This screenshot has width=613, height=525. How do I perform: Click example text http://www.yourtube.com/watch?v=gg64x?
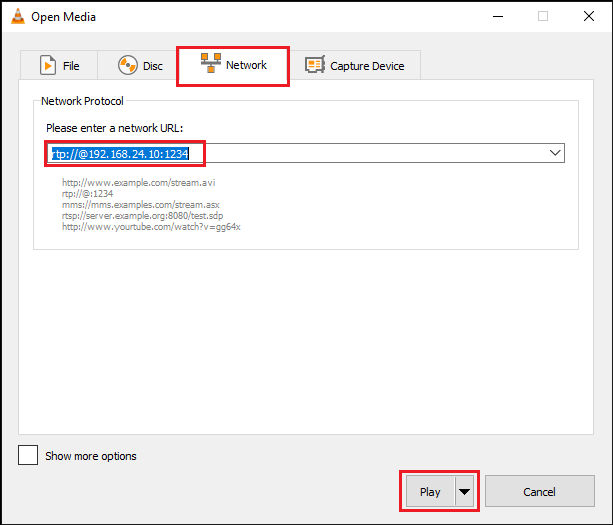[x=151, y=227]
